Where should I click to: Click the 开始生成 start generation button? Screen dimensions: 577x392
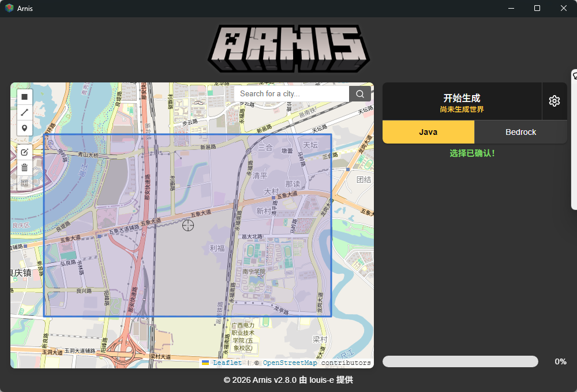(462, 101)
